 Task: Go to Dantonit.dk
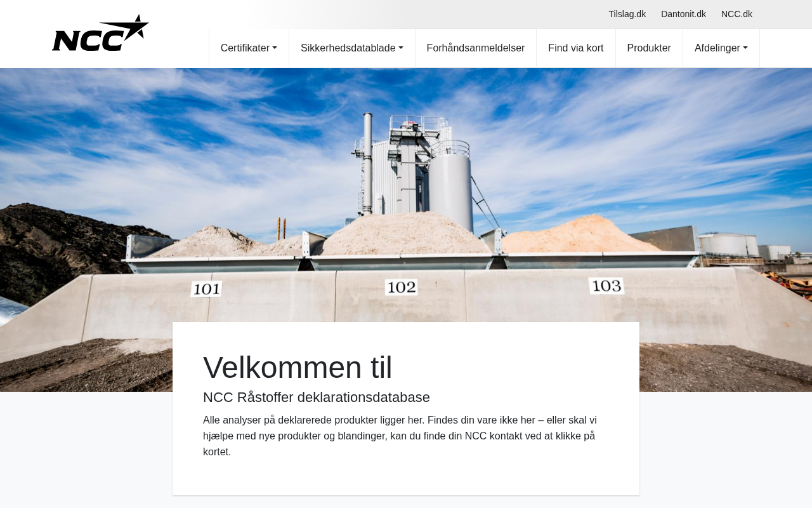tap(683, 14)
